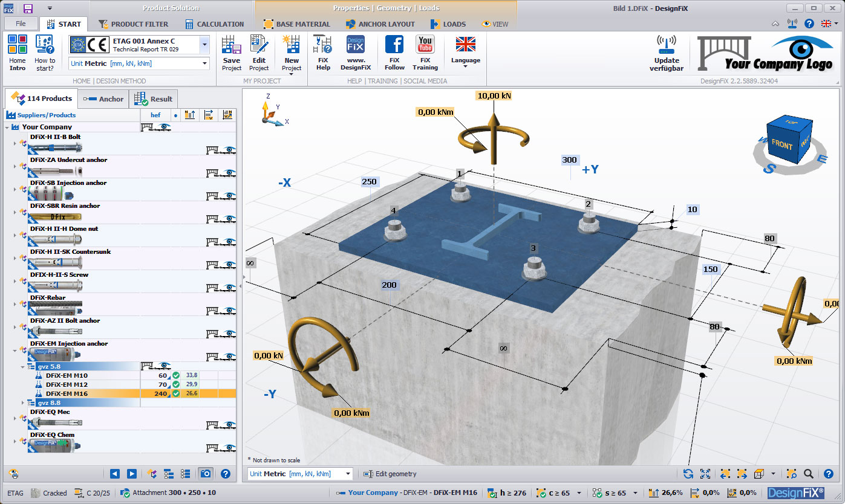Open the Unit Metric dropdown in ribbon
The image size is (845, 504).
204,63
